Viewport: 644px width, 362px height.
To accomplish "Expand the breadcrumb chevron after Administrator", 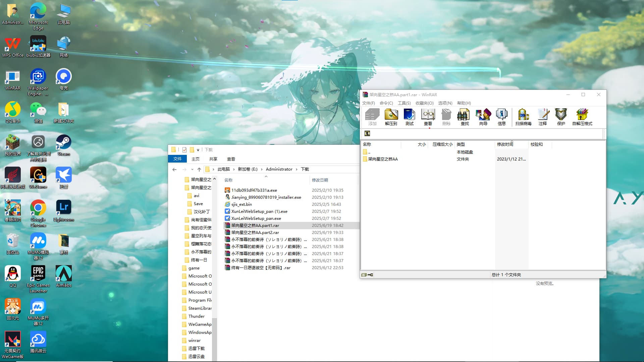I will (x=297, y=169).
